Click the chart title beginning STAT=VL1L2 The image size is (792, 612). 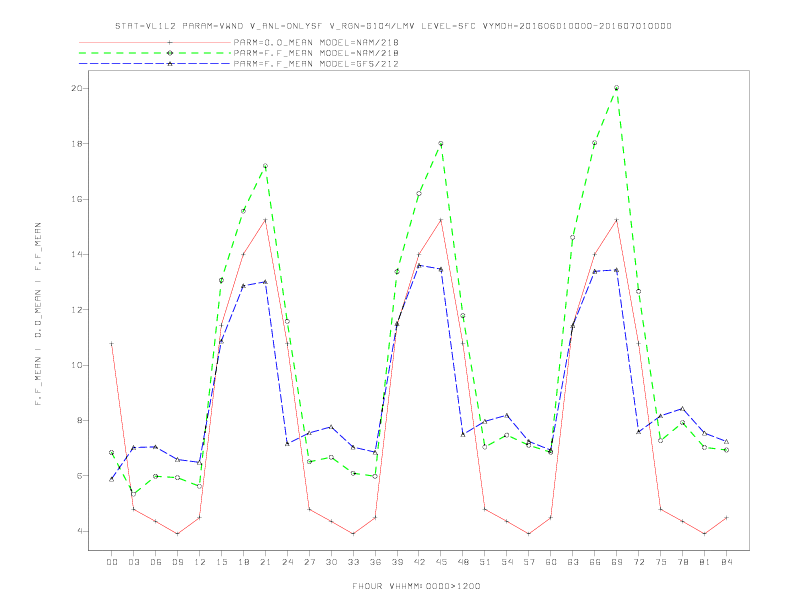393,26
